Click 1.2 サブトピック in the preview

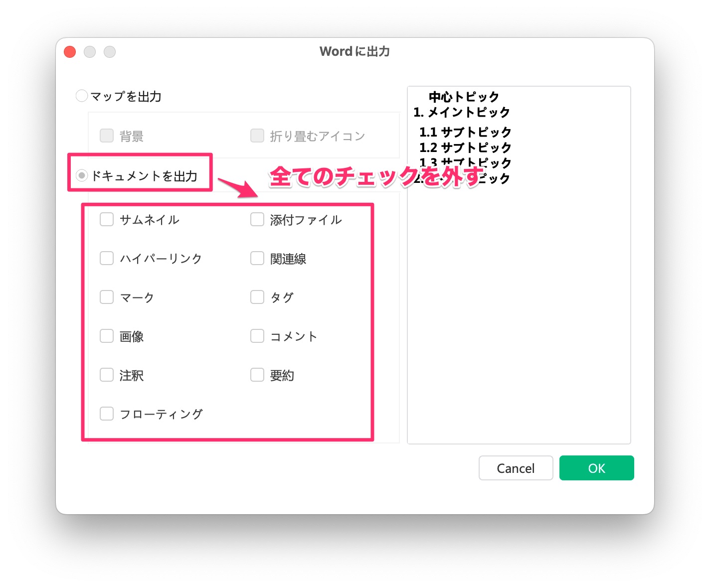pos(465,147)
